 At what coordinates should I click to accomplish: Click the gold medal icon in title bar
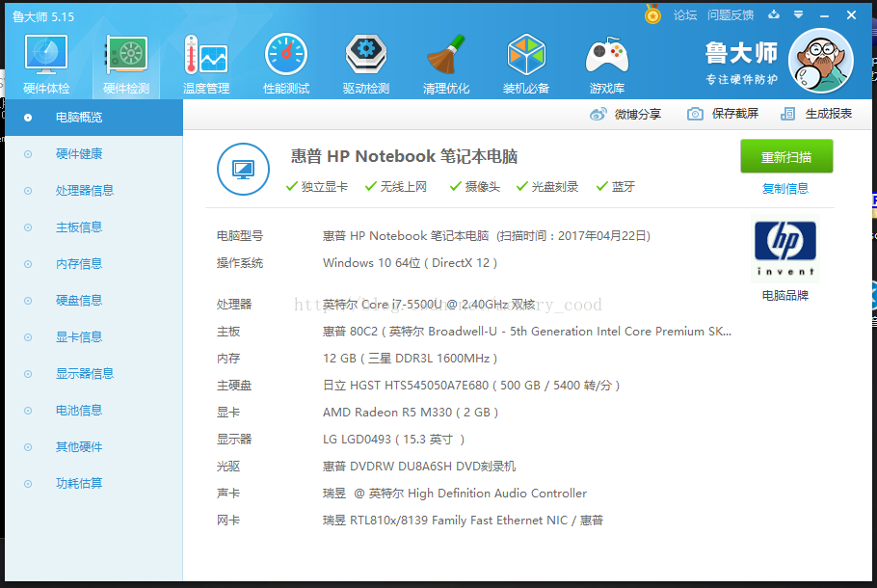[x=652, y=14]
